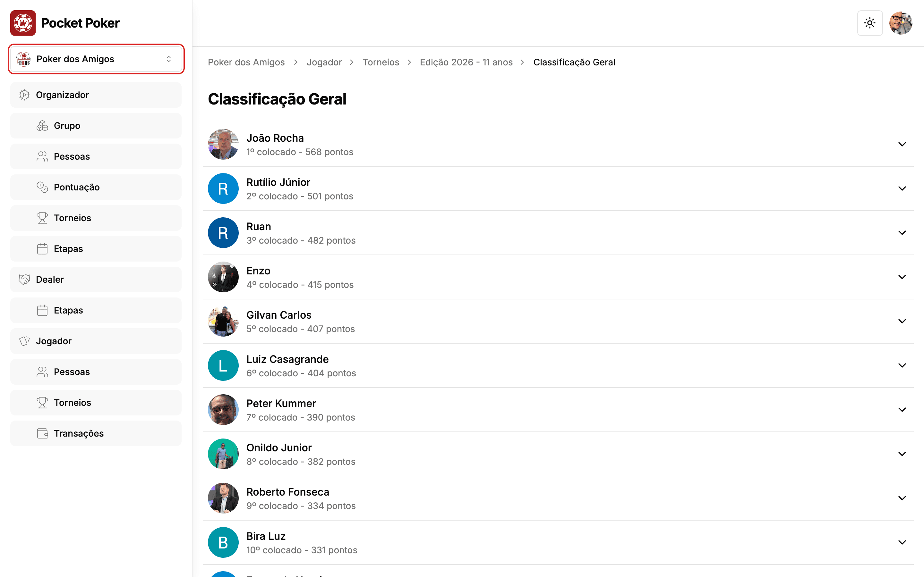
Task: Click the people icon for Jogador Pessoas
Action: point(42,372)
